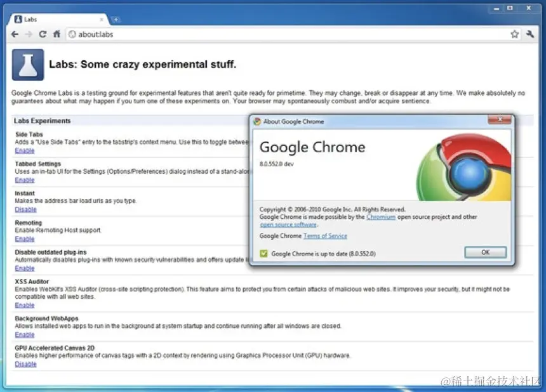Enable Background WebApps experiment

(25, 335)
